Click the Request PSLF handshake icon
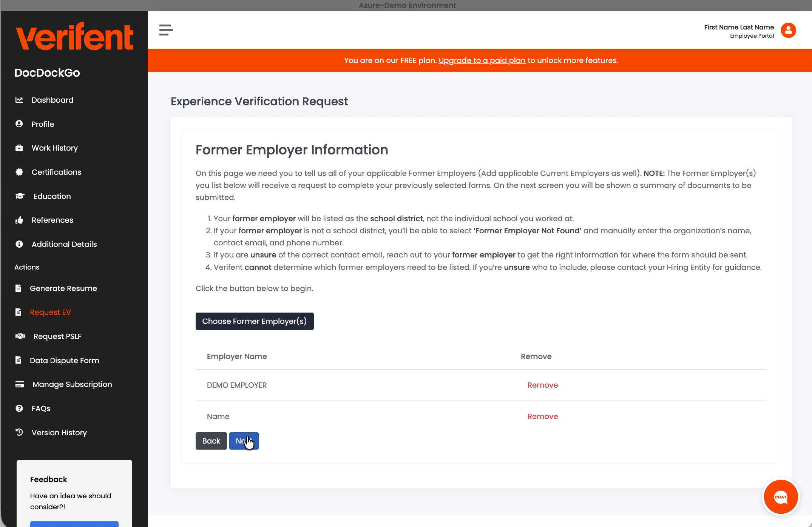 point(20,336)
